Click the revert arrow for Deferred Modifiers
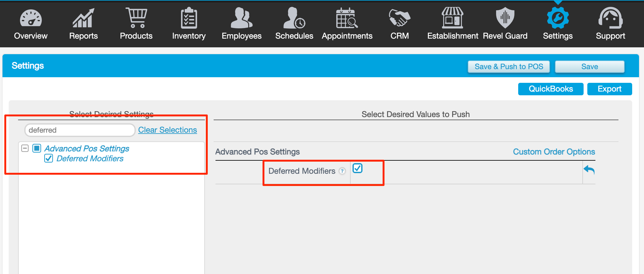The height and width of the screenshot is (274, 644). click(589, 170)
